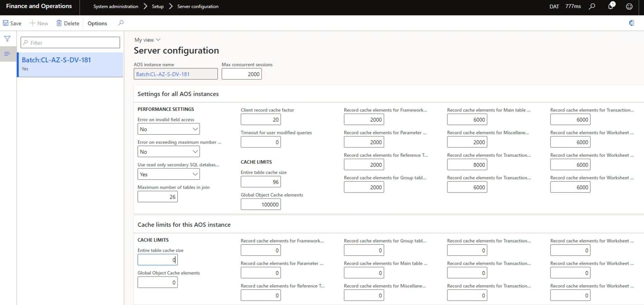Click the instance Record cache elements for Main table field
Screen dimensions: 644x305
click(364, 273)
